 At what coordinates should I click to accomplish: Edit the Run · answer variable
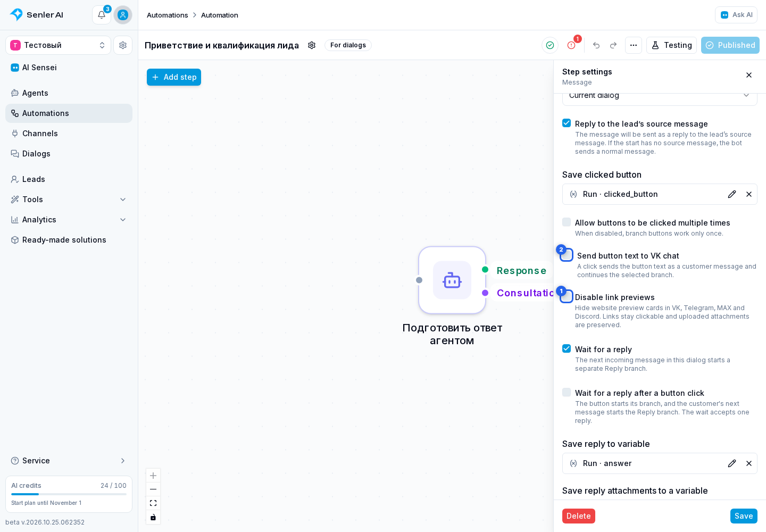[x=732, y=463]
